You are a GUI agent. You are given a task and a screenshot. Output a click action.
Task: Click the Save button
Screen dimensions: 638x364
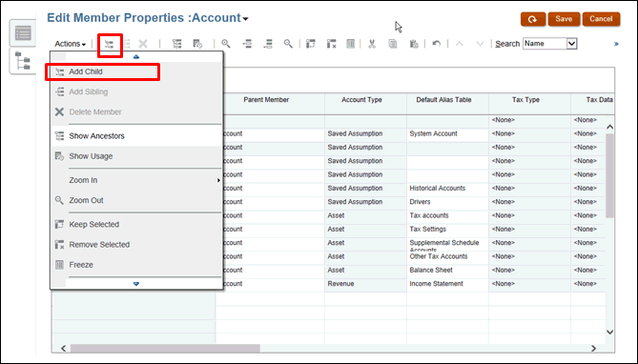coord(564,19)
